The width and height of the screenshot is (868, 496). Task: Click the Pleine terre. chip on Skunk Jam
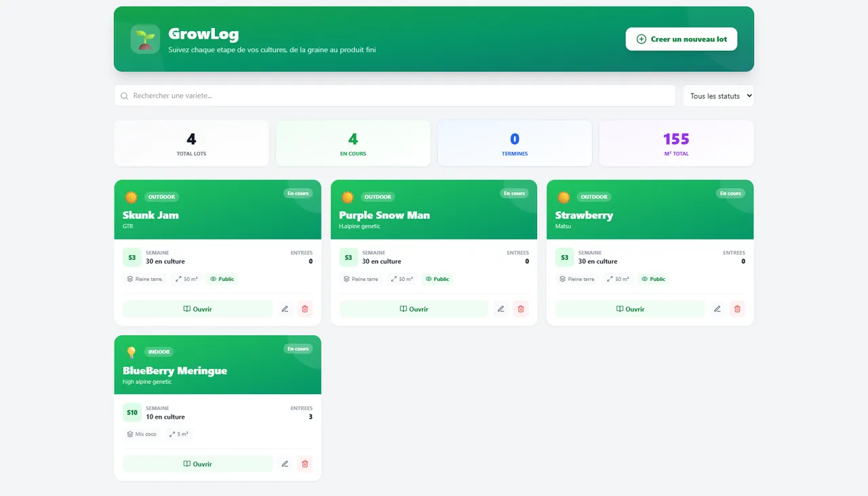145,279
